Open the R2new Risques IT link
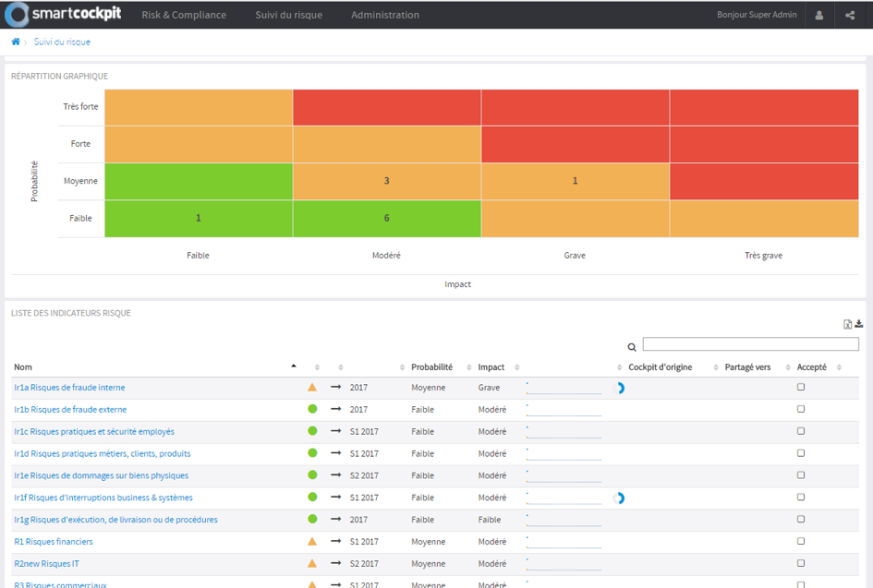The image size is (873, 588). (x=47, y=563)
